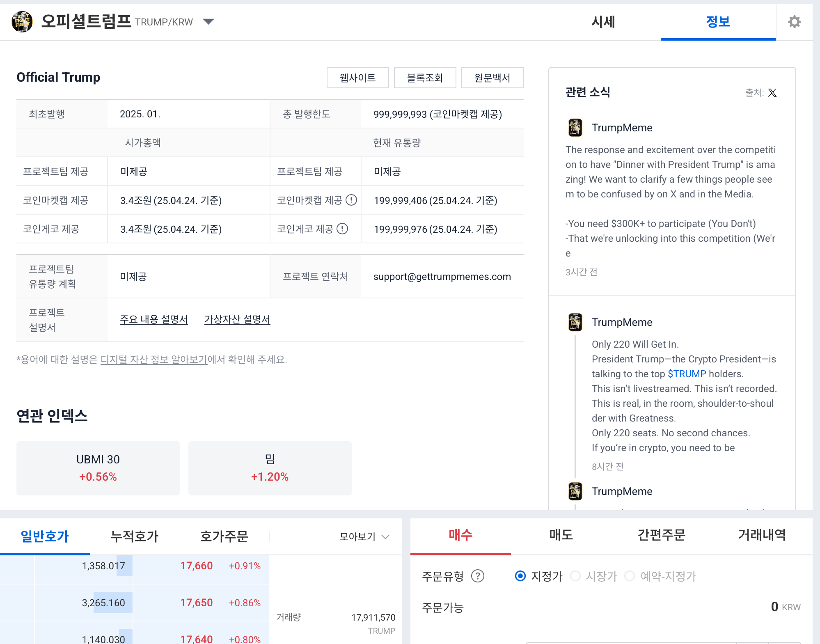Click the 주문유형 help question mark icon
The height and width of the screenshot is (644, 820).
(478, 576)
